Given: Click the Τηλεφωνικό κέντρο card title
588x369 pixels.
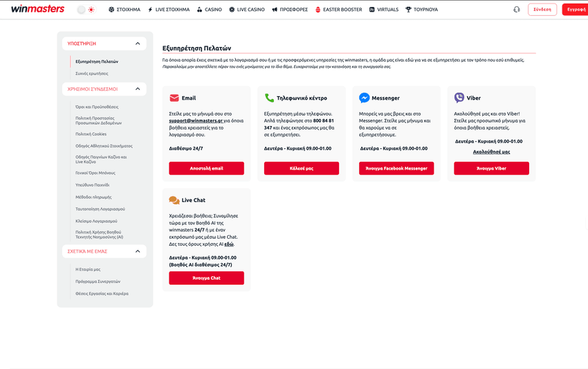Looking at the screenshot, I should click(x=302, y=98).
